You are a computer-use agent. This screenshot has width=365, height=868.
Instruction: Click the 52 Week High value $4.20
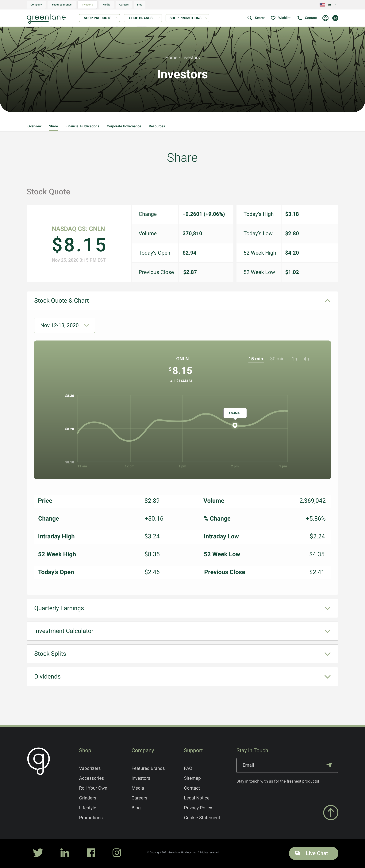click(x=292, y=253)
